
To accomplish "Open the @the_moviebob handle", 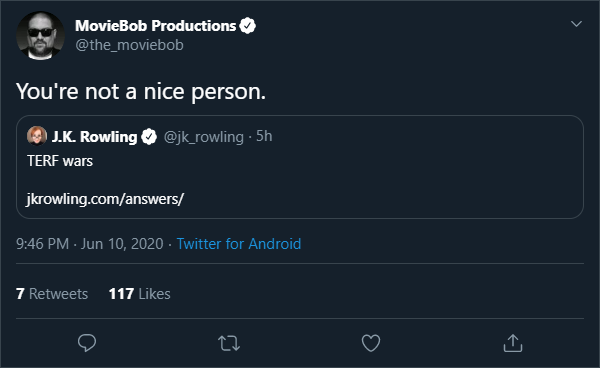I will (129, 45).
